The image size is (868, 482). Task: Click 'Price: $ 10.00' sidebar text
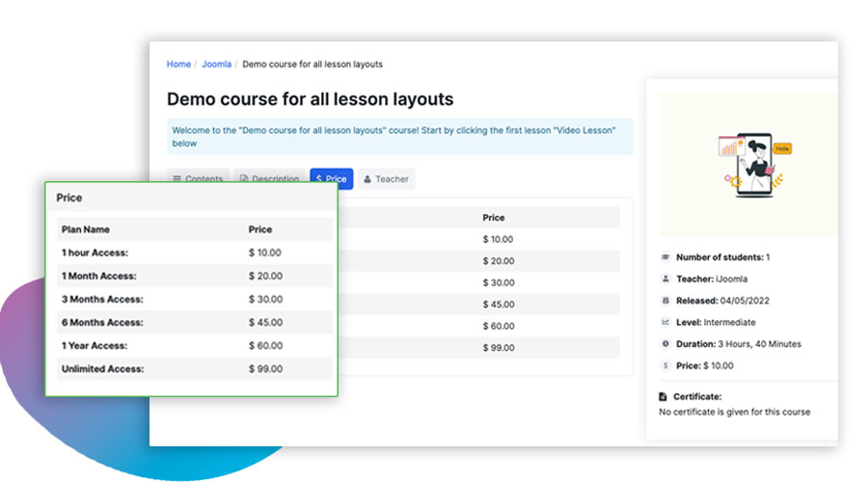click(x=705, y=365)
